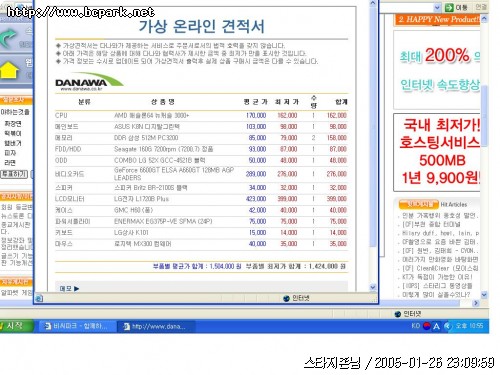
Task: Click the background browser scrollbar up arrow
Action: [484, 19]
